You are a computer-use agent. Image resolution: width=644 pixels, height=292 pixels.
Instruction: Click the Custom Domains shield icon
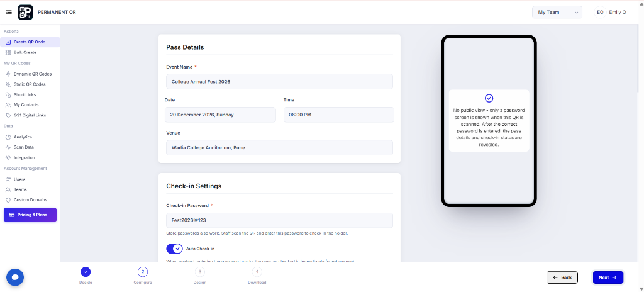pos(8,200)
